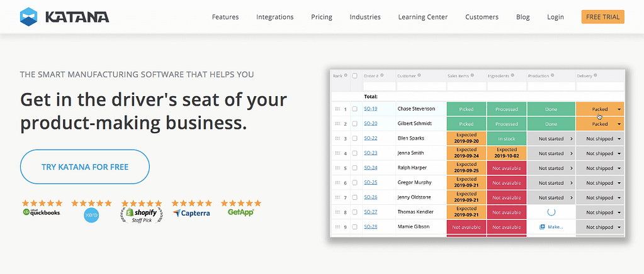Click the Katana logo icon
The height and width of the screenshot is (274, 644).
click(29, 17)
